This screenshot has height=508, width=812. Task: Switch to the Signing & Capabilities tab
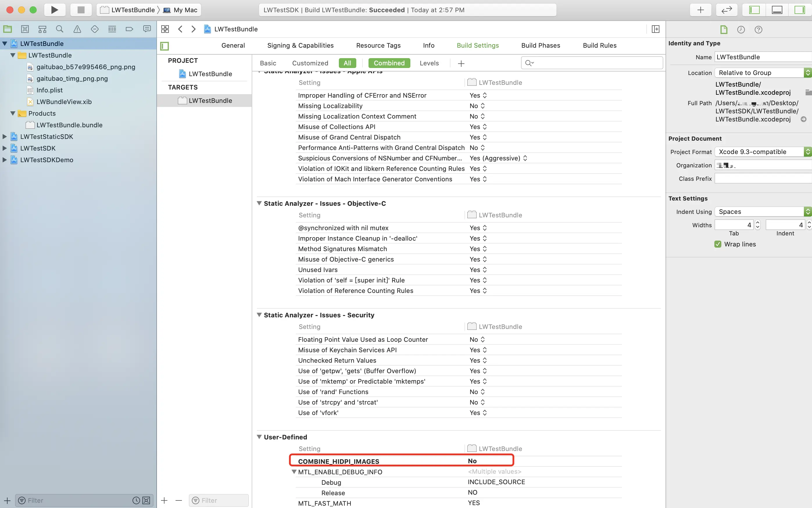coord(300,45)
